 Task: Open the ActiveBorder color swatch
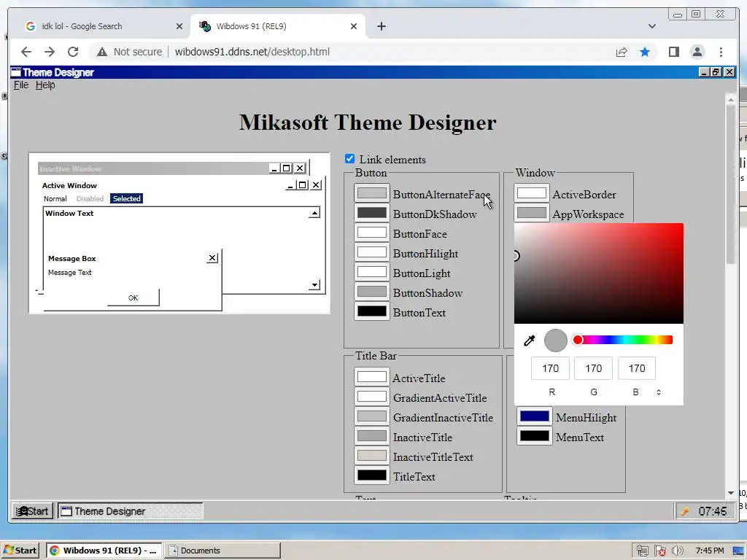(x=532, y=193)
